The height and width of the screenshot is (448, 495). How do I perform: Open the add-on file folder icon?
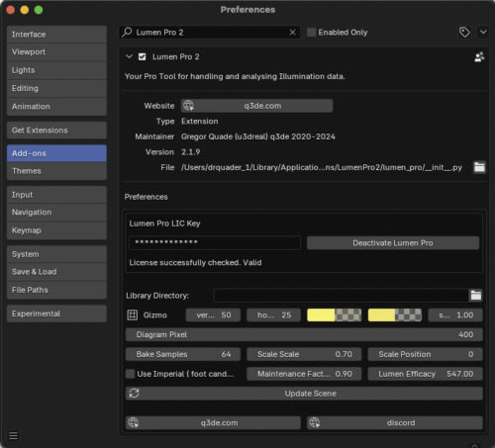pos(479,167)
